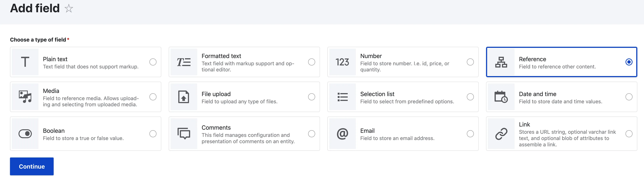The image size is (644, 184).
Task: Click the Link chain icon
Action: 501,134
